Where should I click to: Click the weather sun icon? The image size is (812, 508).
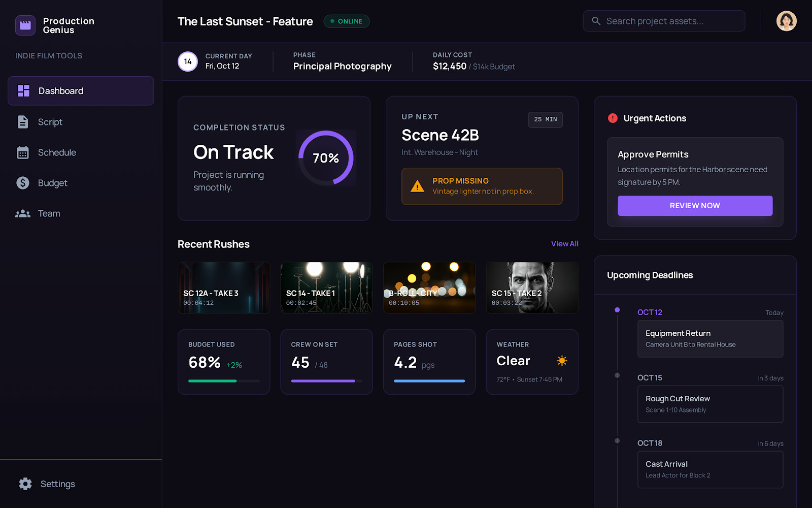click(562, 361)
